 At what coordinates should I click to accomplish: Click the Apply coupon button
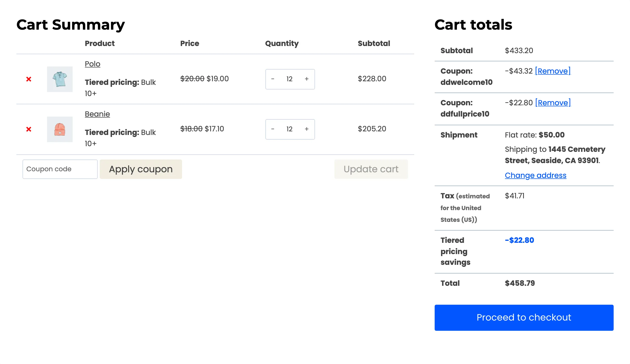pos(141,169)
